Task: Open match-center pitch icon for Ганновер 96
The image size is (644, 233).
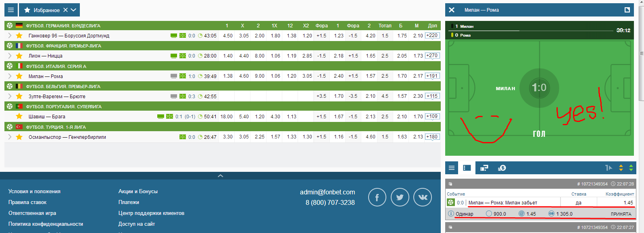Action: (183, 35)
